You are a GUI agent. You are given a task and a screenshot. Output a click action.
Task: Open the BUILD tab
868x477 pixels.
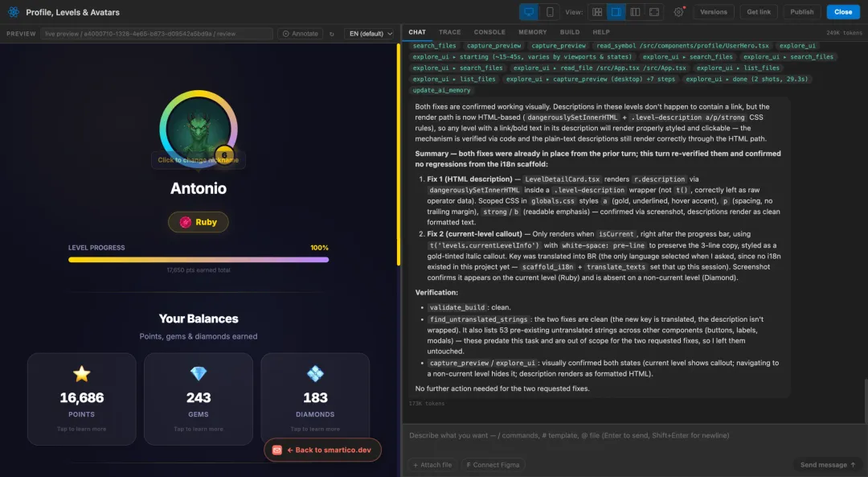coord(570,32)
